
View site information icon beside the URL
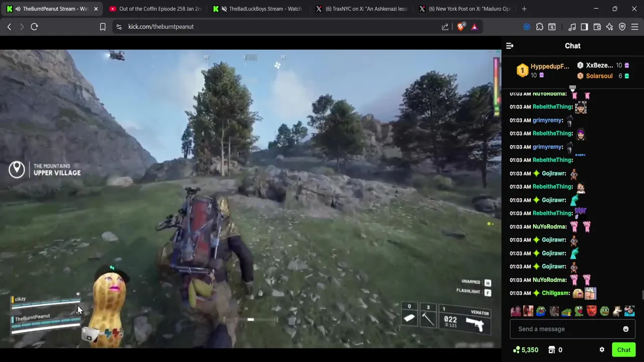click(x=119, y=27)
